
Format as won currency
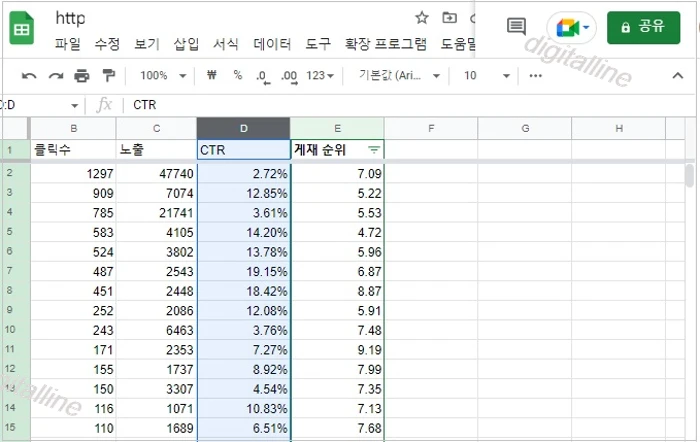click(212, 75)
